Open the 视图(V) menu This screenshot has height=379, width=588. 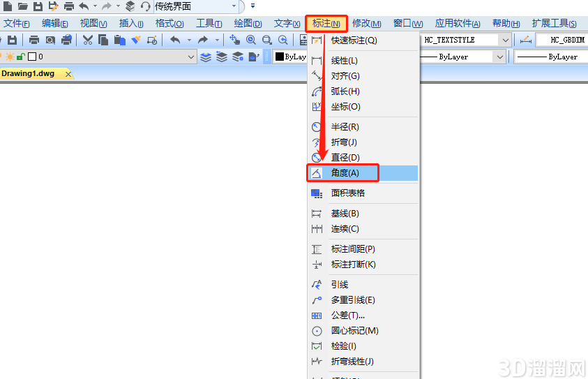[93, 24]
